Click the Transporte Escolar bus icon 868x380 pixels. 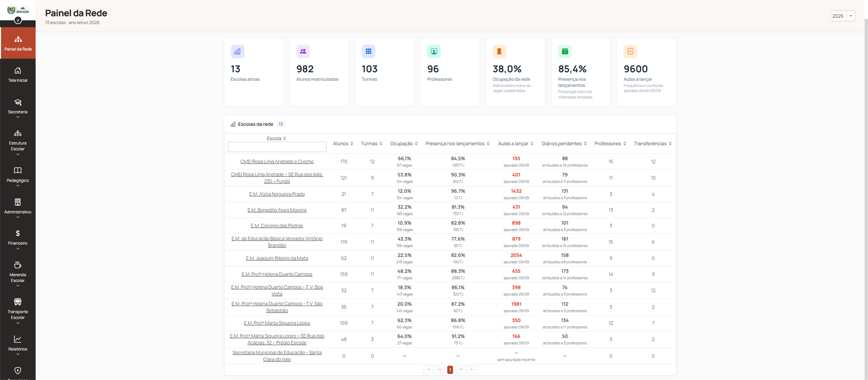[x=18, y=302]
